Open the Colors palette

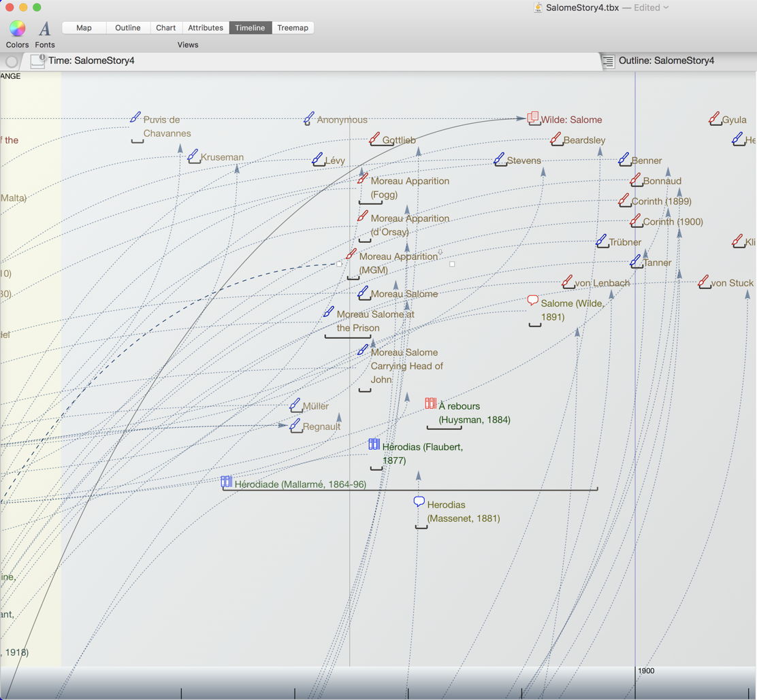pos(17,29)
